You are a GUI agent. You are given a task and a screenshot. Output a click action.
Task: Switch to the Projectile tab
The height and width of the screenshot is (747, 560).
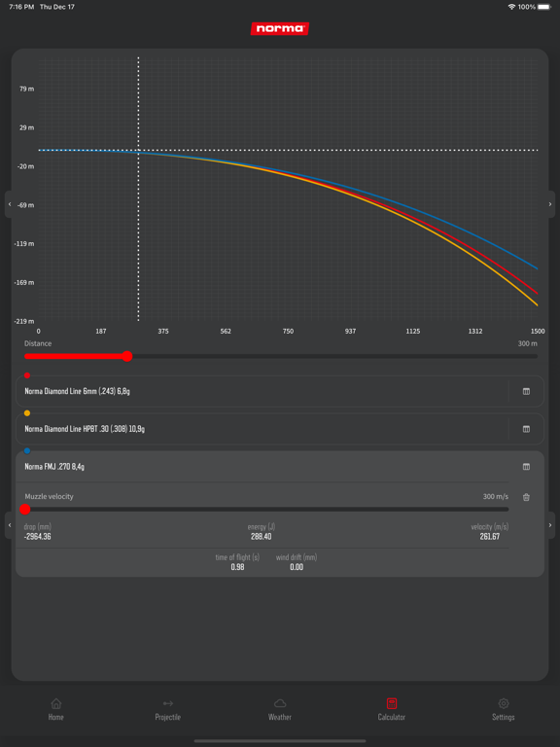tap(167, 709)
